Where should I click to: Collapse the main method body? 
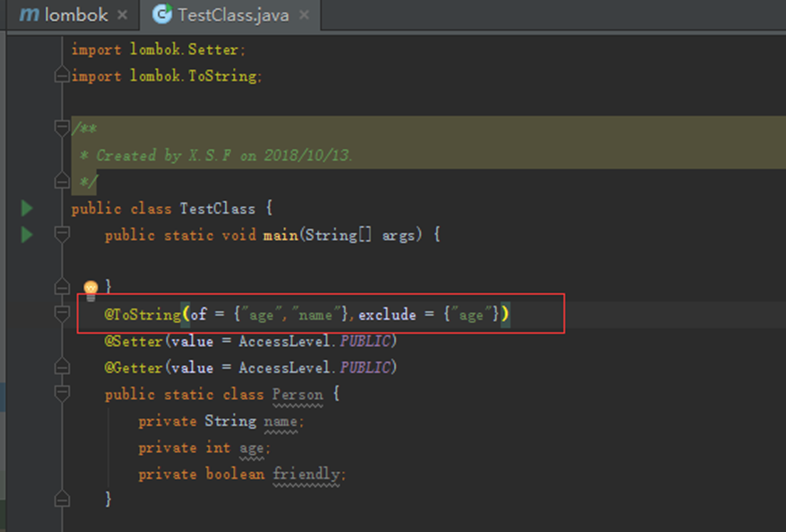point(62,235)
